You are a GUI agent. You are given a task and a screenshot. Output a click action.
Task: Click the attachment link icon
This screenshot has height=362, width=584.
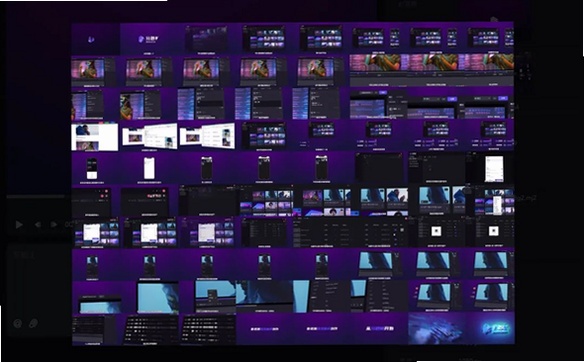(x=34, y=323)
